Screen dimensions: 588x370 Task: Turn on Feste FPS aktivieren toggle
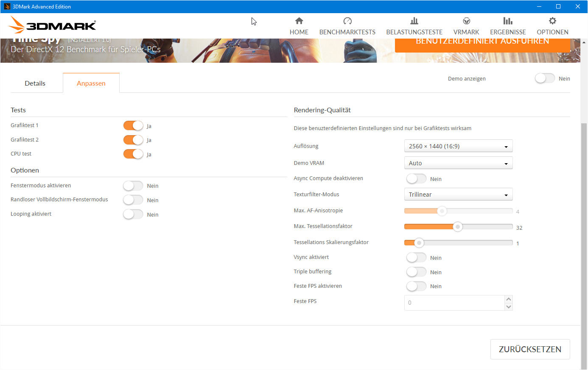coord(416,286)
